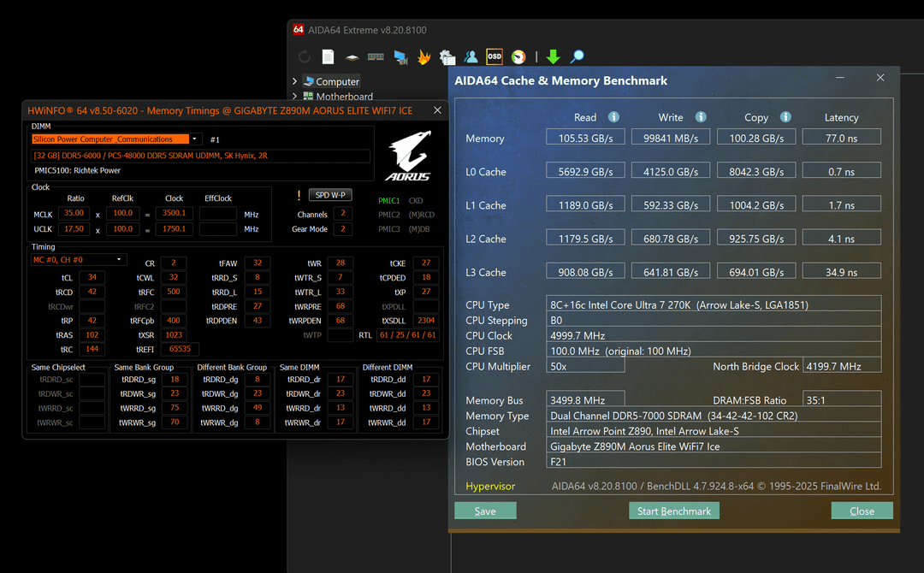Click the Memory Bus value 3499.8 MHz
This screenshot has width=924, height=573.
(x=586, y=400)
